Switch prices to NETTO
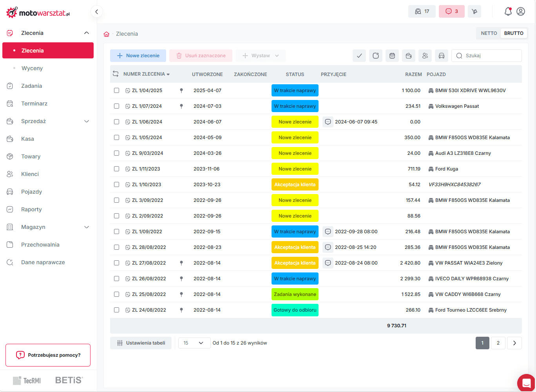The image size is (536, 392). (x=489, y=33)
